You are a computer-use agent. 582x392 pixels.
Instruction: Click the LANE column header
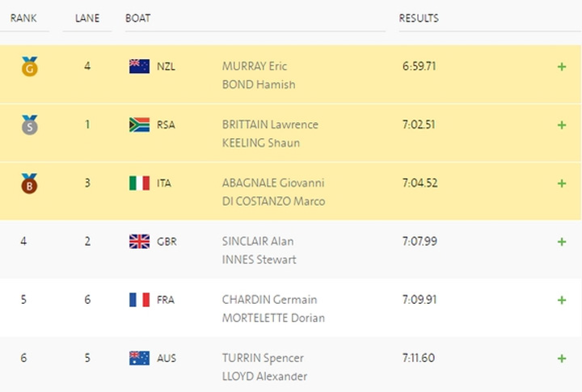click(x=86, y=18)
